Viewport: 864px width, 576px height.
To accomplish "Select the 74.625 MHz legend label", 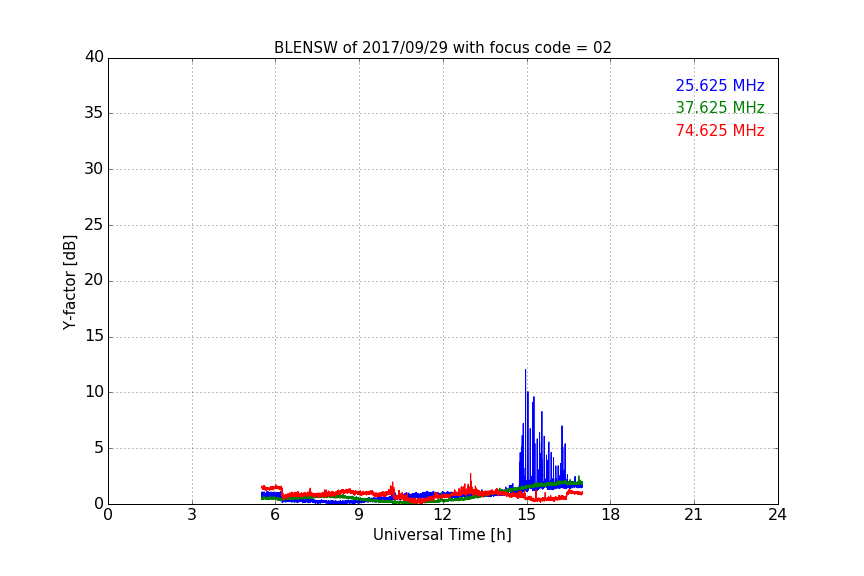I will 720,131.
